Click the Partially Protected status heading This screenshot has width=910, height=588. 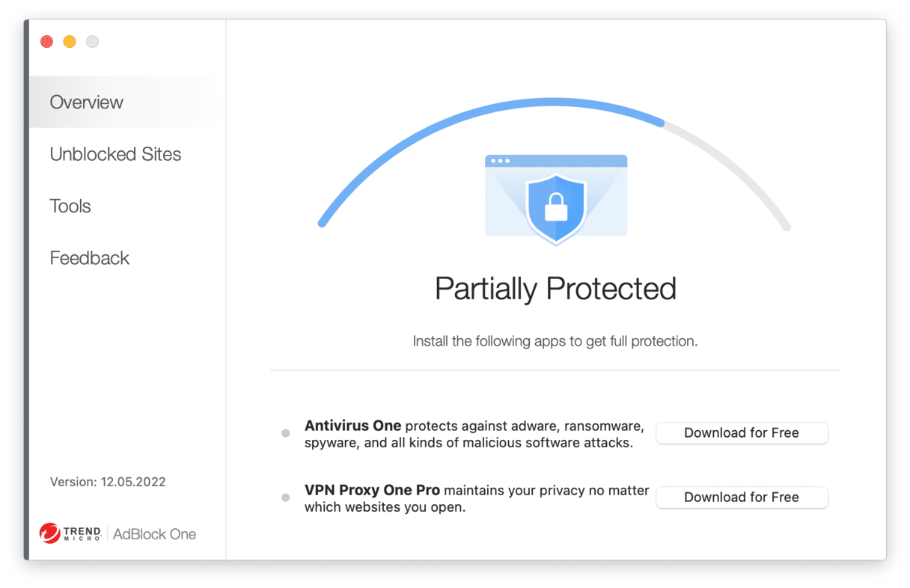click(x=555, y=289)
